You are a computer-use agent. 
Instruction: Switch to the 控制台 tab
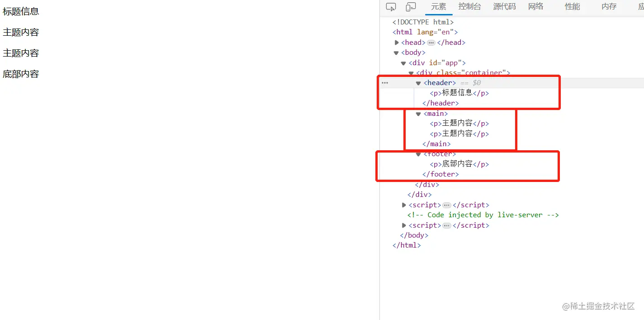click(x=470, y=7)
